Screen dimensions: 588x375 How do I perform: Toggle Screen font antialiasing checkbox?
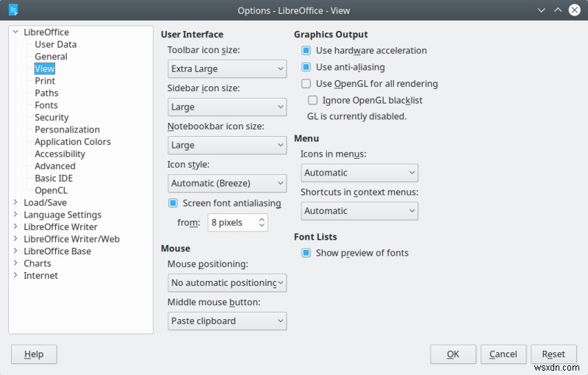(173, 203)
